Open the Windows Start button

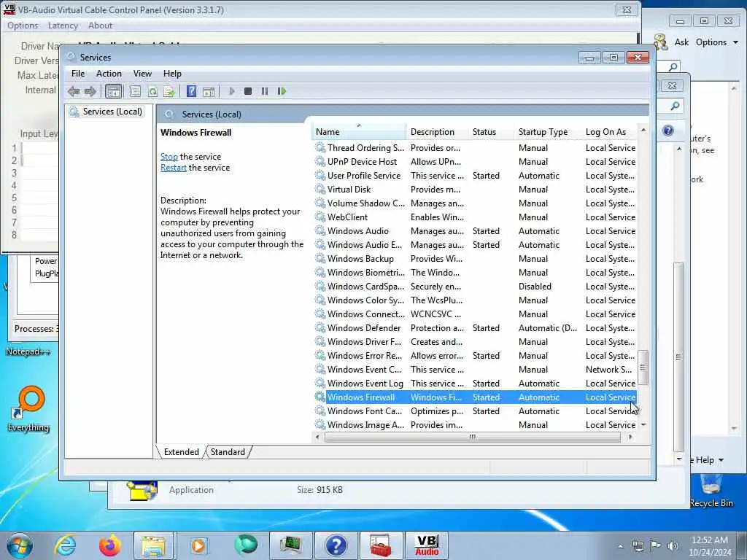coord(20,545)
